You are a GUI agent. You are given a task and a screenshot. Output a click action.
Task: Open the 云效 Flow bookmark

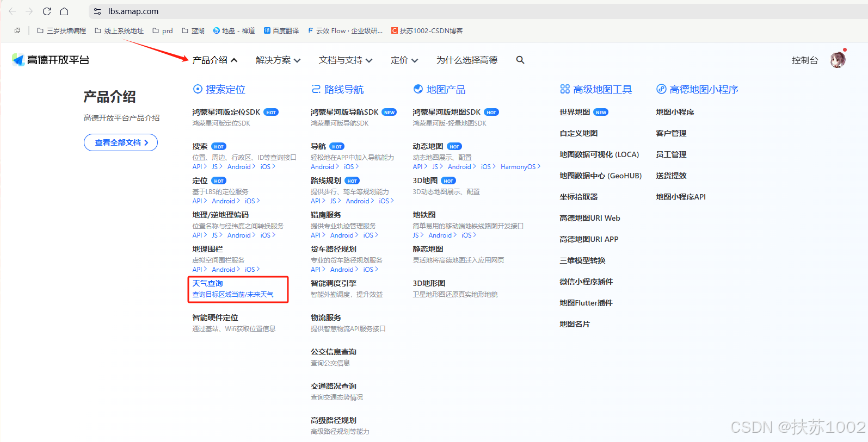pyautogui.click(x=345, y=31)
